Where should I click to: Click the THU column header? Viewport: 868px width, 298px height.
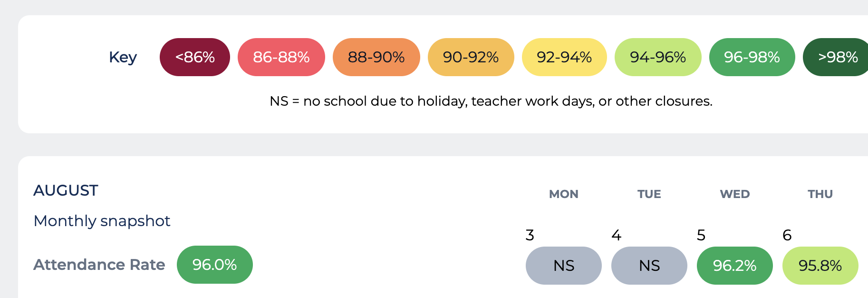(820, 194)
